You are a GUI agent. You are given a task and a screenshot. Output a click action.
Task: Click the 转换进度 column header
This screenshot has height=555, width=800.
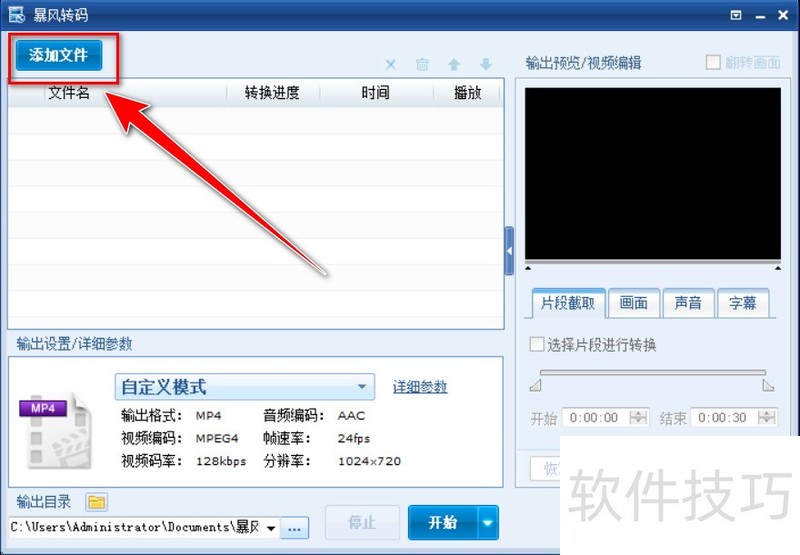[x=272, y=93]
